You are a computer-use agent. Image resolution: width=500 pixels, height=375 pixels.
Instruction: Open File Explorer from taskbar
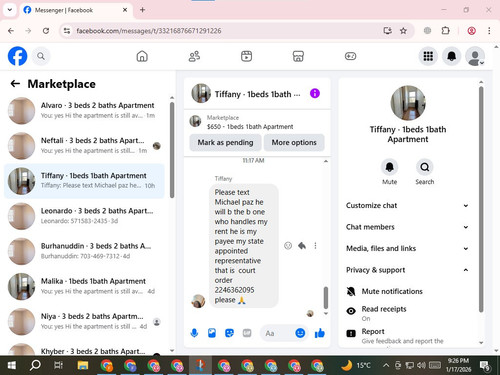click(x=82, y=366)
